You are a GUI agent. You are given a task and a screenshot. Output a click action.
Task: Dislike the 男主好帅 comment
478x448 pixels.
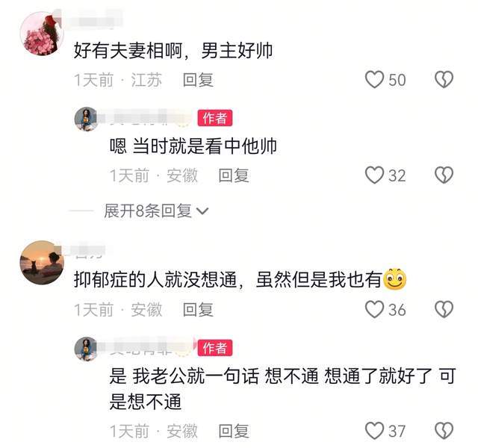444,80
